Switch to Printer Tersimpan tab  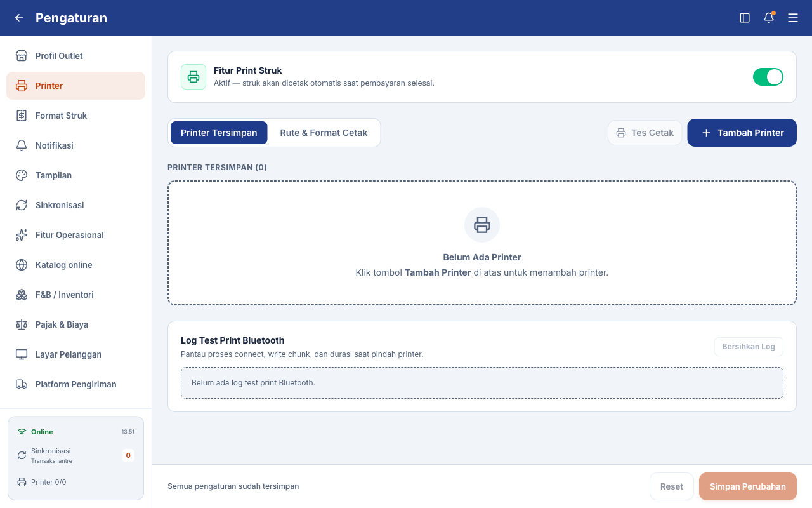pos(219,133)
